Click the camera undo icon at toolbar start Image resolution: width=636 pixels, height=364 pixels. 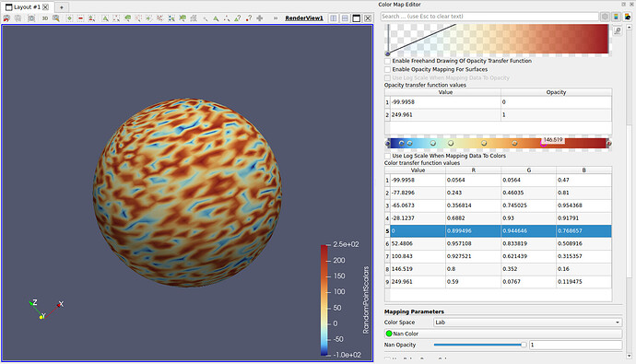[x=6, y=18]
